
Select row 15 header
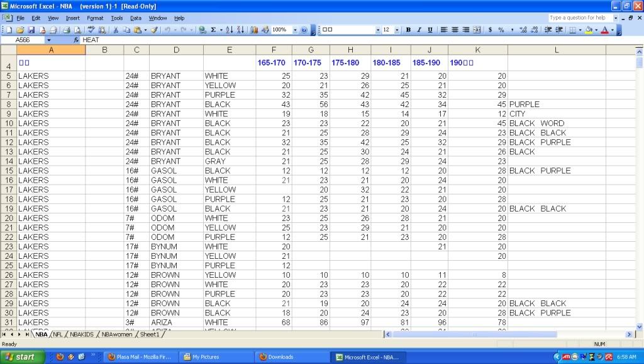(9, 171)
